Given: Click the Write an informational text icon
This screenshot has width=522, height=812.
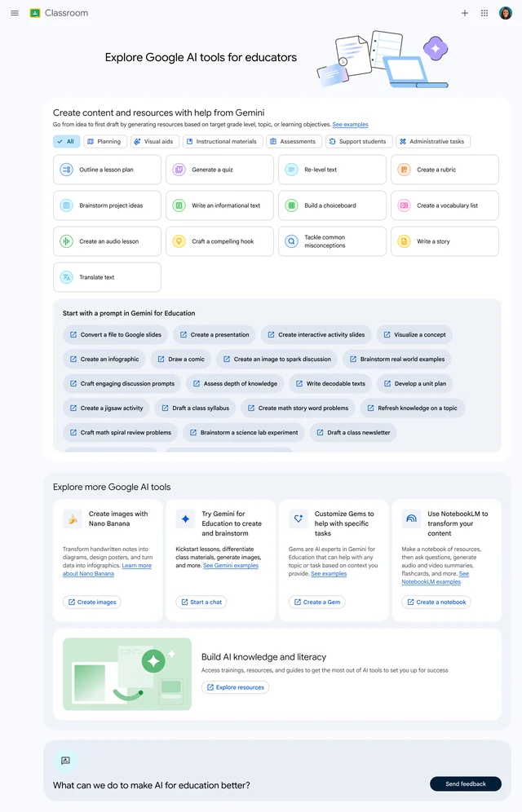Looking at the screenshot, I should coord(179,205).
